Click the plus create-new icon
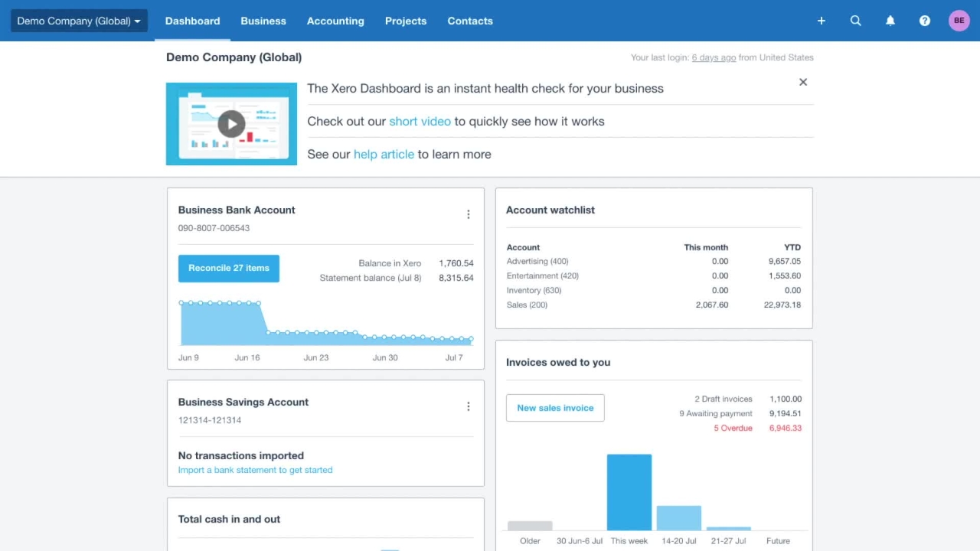 pyautogui.click(x=821, y=21)
